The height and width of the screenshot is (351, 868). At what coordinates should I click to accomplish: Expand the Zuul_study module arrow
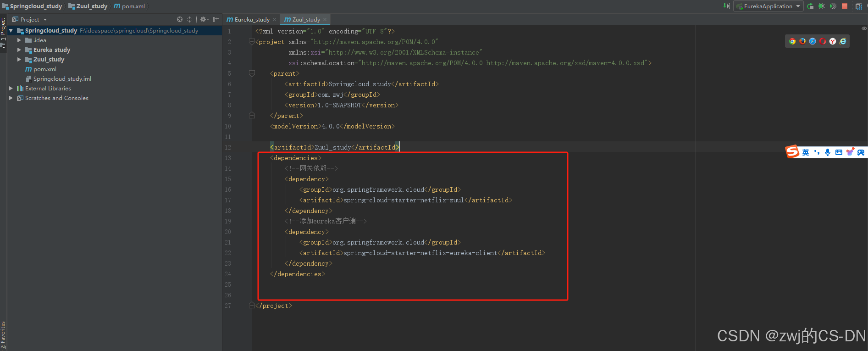pyautogui.click(x=19, y=59)
